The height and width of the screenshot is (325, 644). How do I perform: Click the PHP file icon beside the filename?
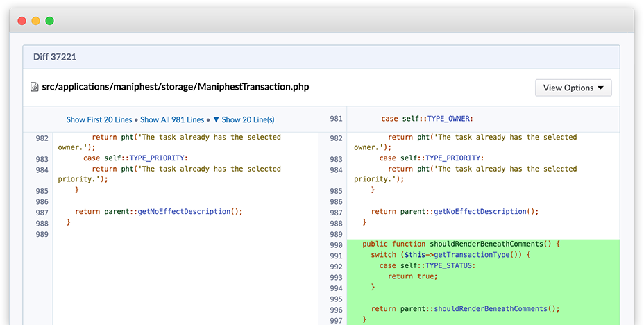pos(35,87)
